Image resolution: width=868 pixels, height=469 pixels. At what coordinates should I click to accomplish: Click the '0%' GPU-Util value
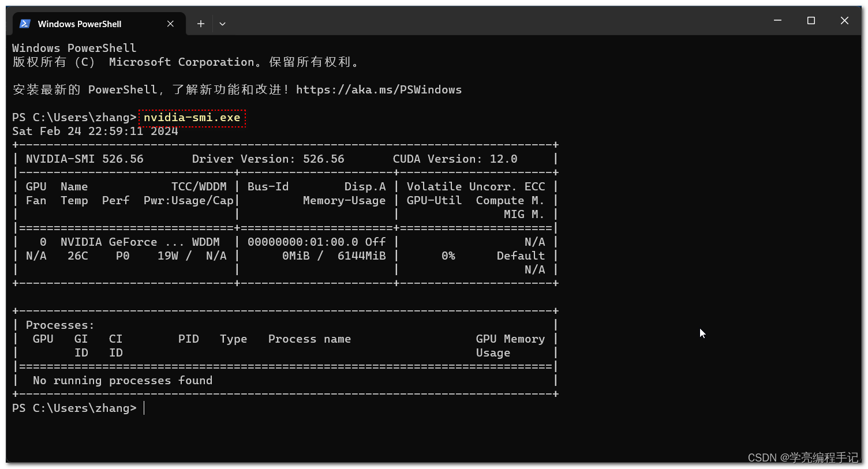[x=448, y=256]
